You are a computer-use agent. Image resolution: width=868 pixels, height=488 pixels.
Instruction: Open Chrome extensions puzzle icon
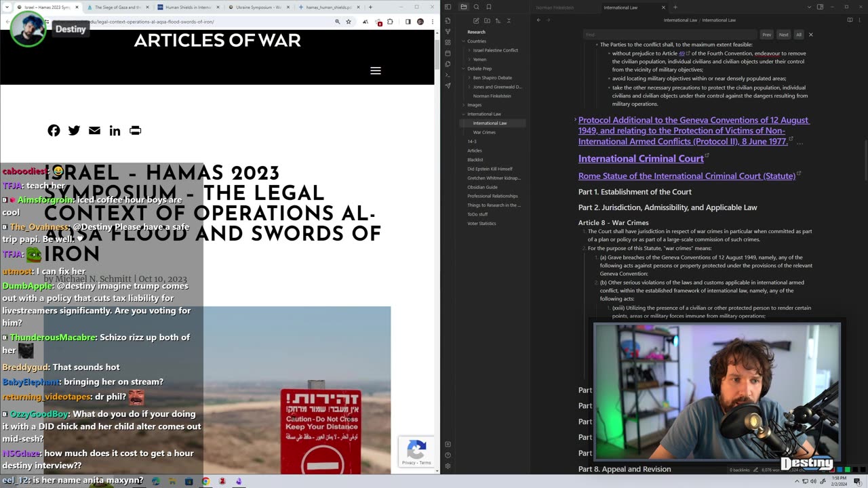click(390, 22)
